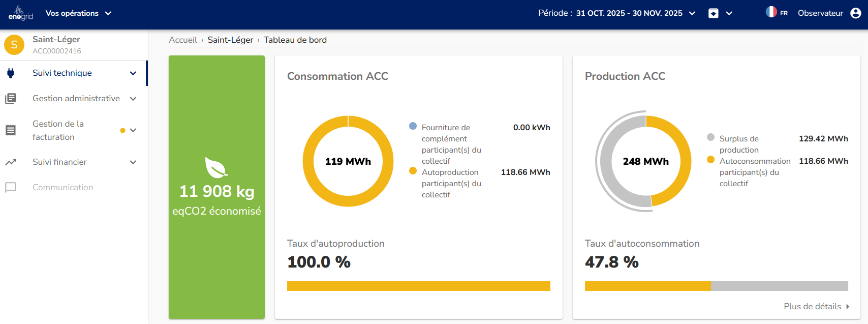Click the plug icon beside Suivi technique
This screenshot has height=324, width=868.
pyautogui.click(x=11, y=73)
